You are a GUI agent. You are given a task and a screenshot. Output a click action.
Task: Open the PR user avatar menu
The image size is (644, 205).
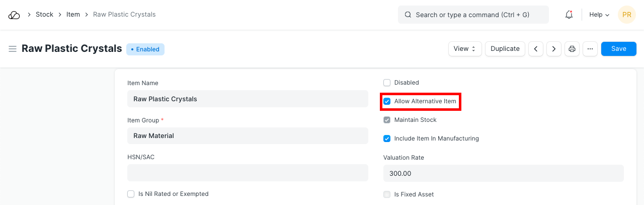(626, 15)
